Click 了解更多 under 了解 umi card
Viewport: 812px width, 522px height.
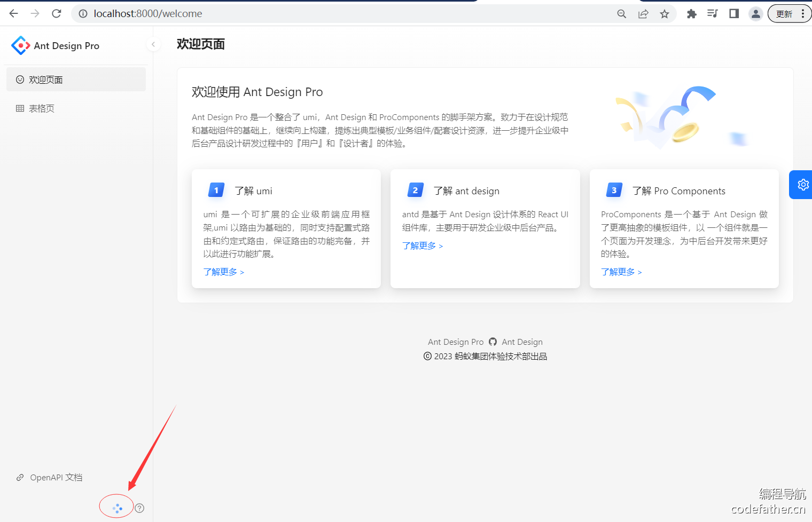(x=223, y=272)
